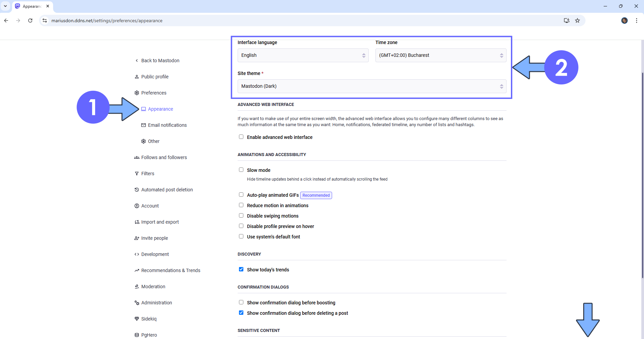Click the page vertical scrollbar
The width and height of the screenshot is (644, 339).
tap(642, 175)
